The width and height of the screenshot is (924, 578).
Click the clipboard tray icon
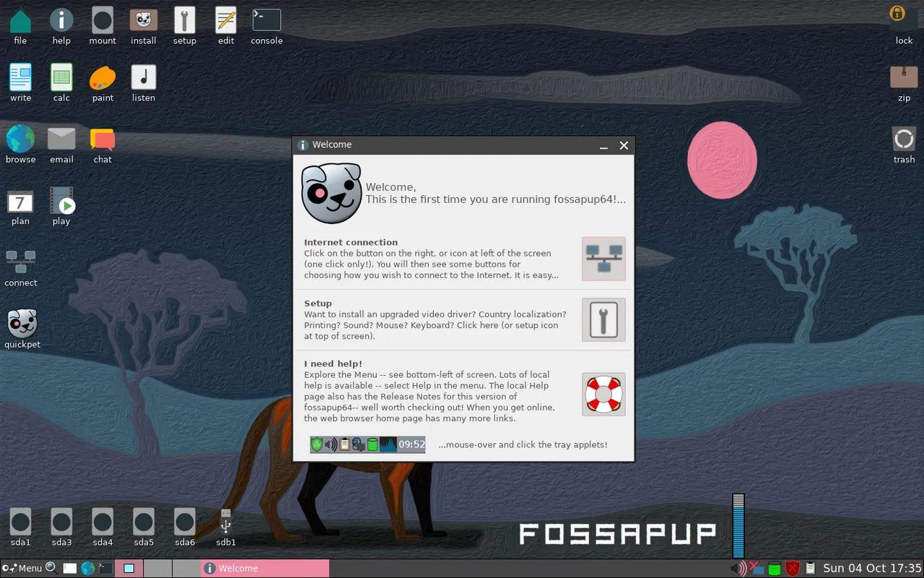[x=810, y=568]
